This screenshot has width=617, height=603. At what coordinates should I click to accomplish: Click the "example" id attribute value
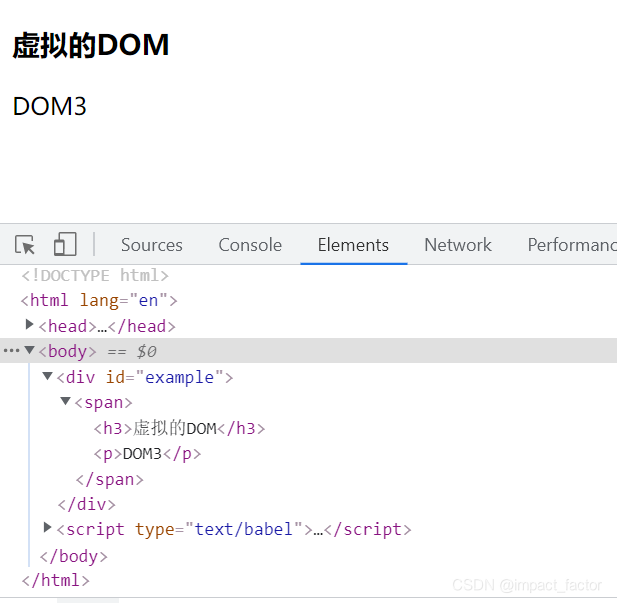coord(179,377)
